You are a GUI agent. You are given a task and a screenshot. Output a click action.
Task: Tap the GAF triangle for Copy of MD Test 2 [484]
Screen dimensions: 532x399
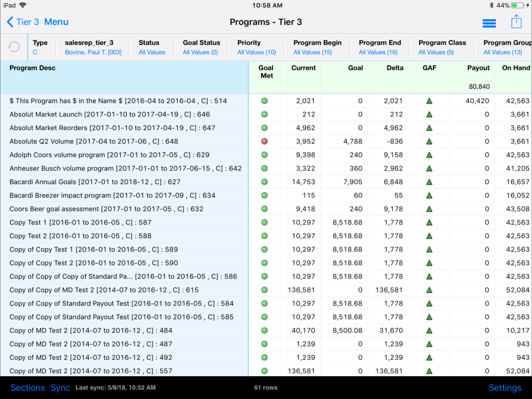tap(428, 330)
